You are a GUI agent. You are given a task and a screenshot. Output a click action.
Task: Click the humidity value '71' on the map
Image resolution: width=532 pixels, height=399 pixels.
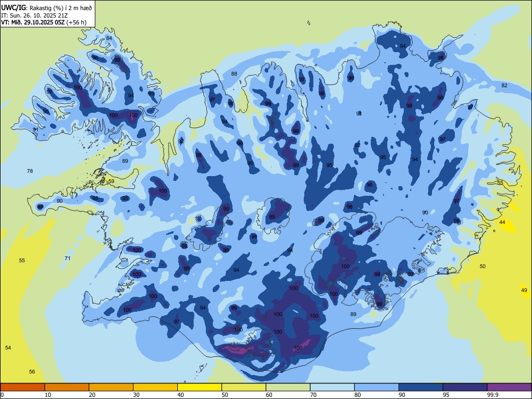click(68, 259)
